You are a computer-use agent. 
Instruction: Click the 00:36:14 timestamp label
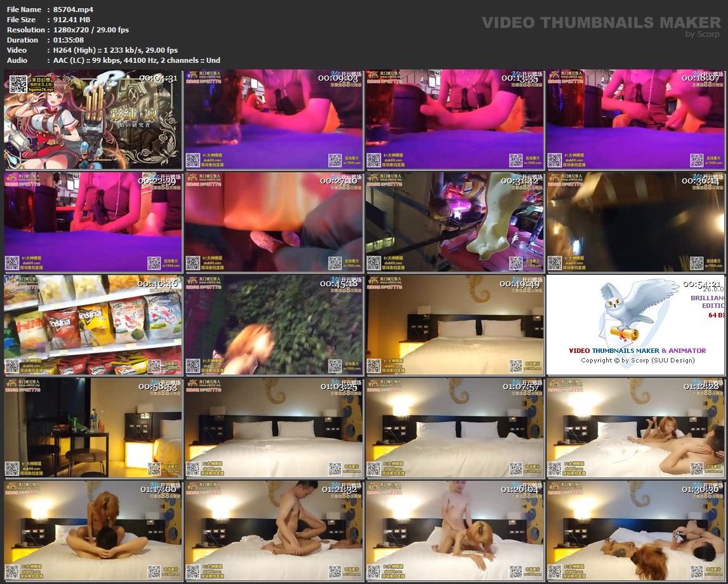point(701,181)
